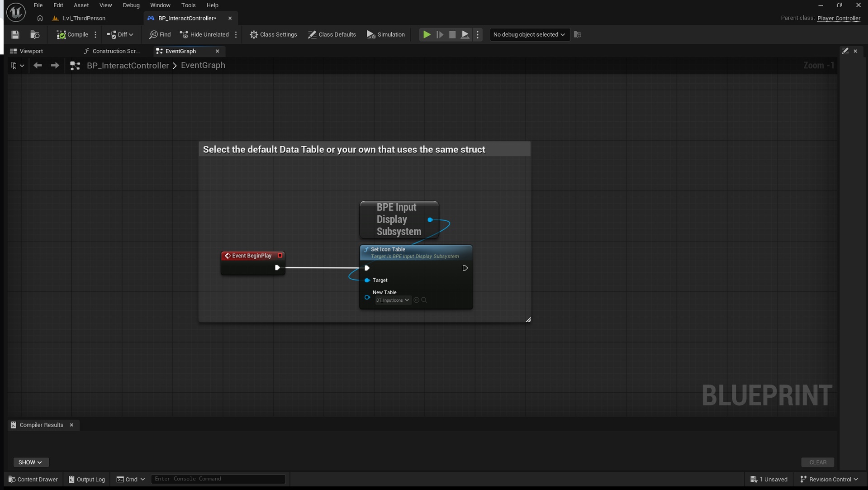Click the console command input field
Image resolution: width=868 pixels, height=490 pixels.
point(218,479)
